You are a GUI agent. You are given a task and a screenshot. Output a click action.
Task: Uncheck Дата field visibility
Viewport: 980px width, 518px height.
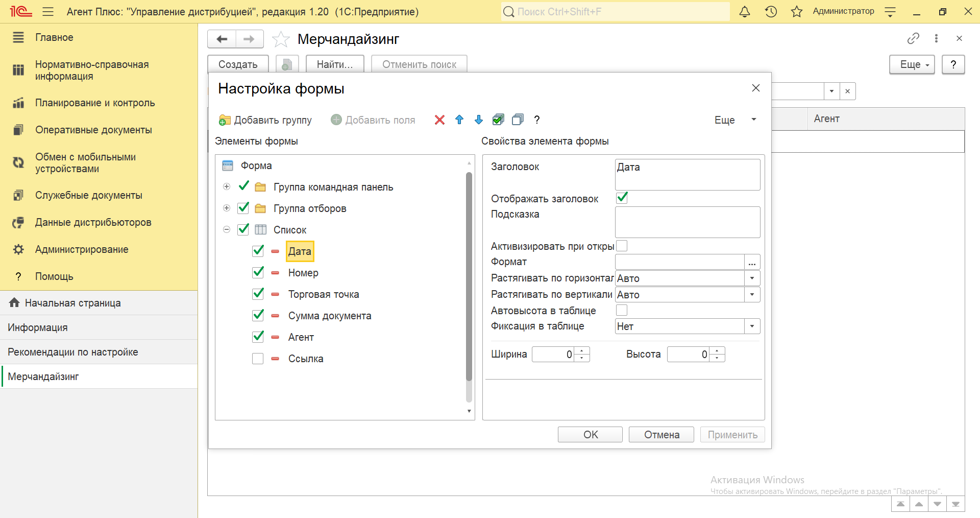(x=258, y=251)
